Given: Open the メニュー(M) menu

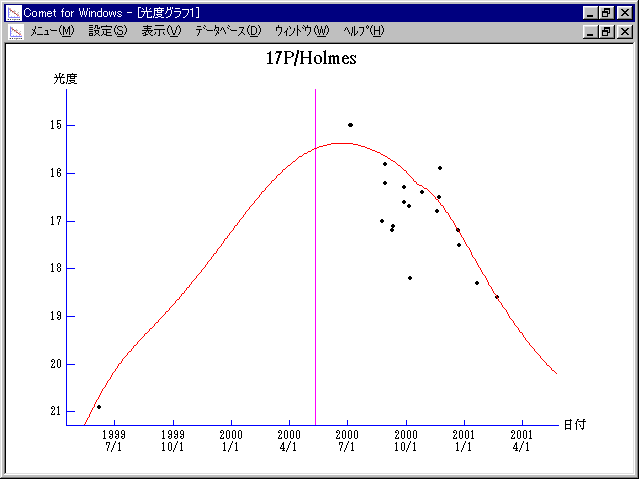Looking at the screenshot, I should click(x=52, y=31).
